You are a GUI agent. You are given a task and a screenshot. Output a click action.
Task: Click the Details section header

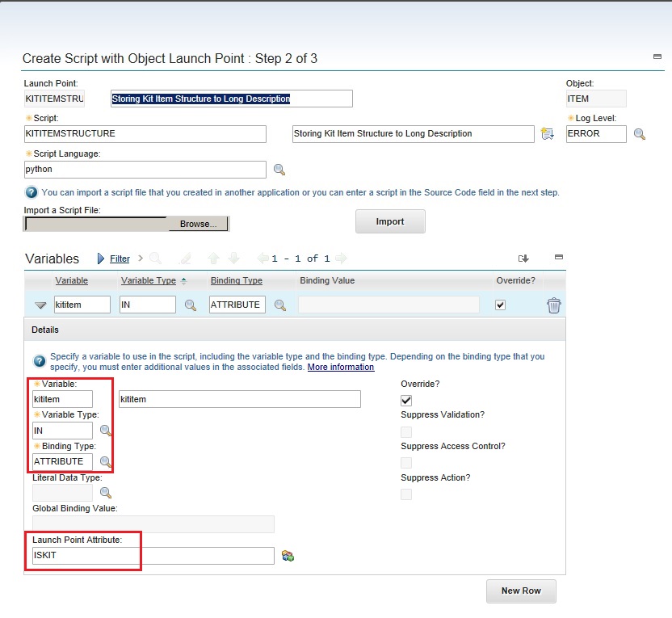click(295, 330)
